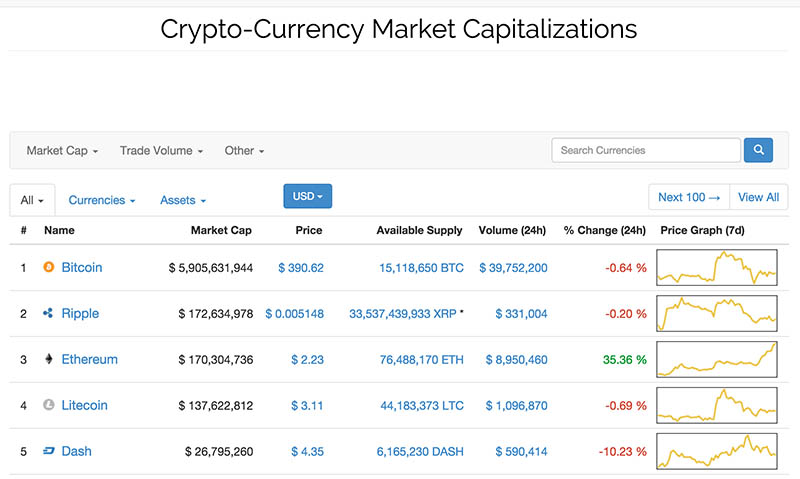Open the Market Cap dropdown menu
Image resolution: width=800 pixels, height=479 pixels.
pyautogui.click(x=62, y=150)
